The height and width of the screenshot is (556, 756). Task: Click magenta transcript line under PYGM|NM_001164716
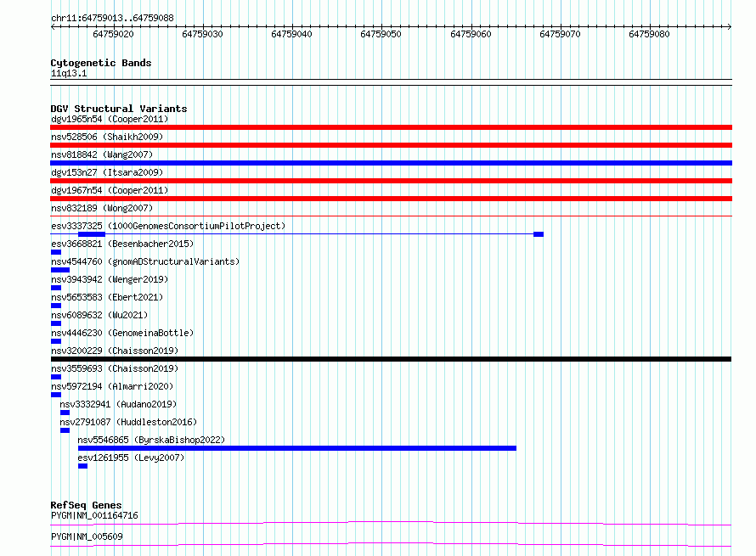point(391,523)
